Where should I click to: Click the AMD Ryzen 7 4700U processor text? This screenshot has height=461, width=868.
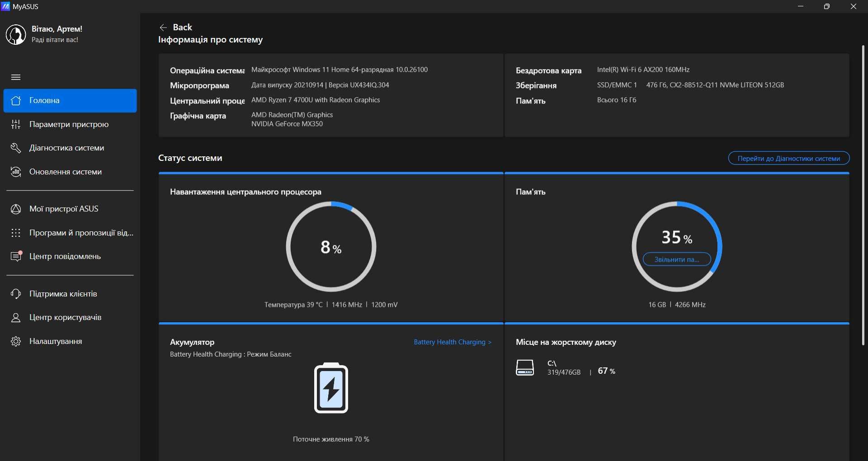coord(316,100)
